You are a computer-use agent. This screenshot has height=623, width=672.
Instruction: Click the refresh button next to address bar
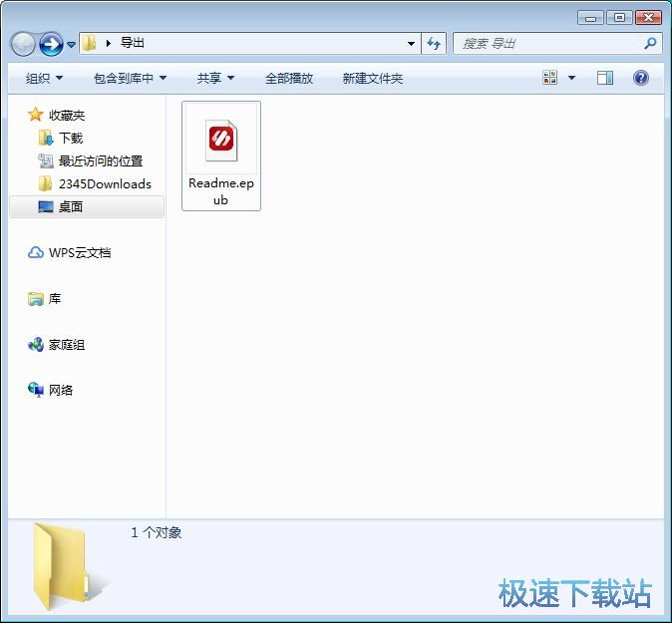tap(434, 43)
